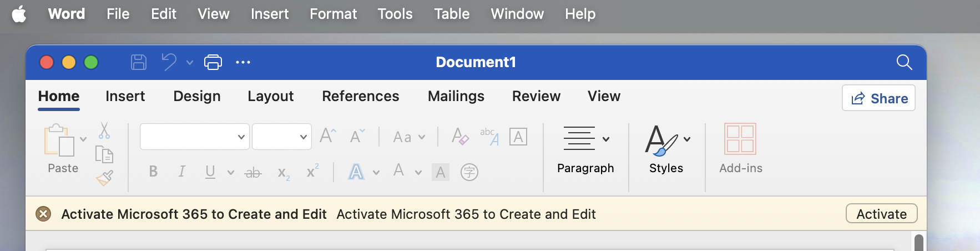This screenshot has height=251, width=980.
Task: Switch to the View ribbon tab
Action: click(x=604, y=96)
